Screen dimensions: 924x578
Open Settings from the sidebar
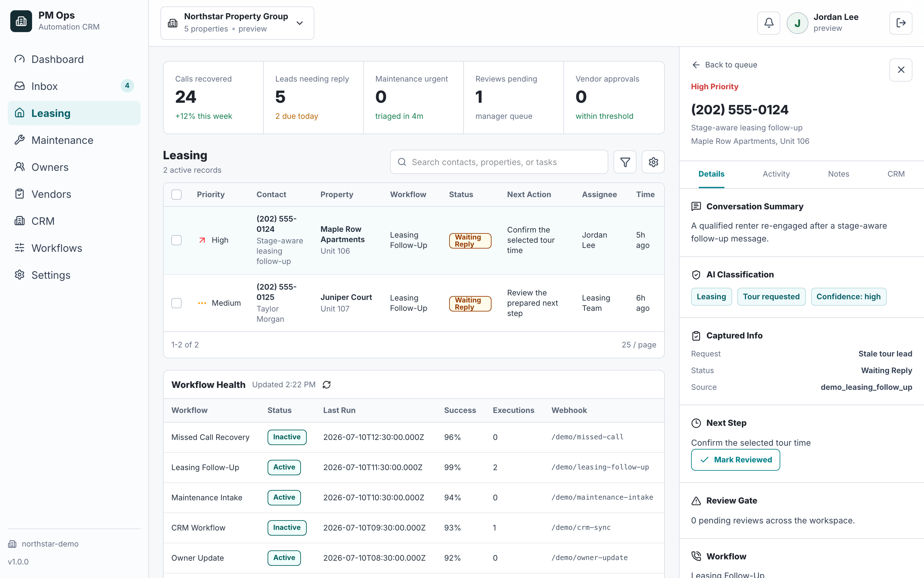coord(74,275)
